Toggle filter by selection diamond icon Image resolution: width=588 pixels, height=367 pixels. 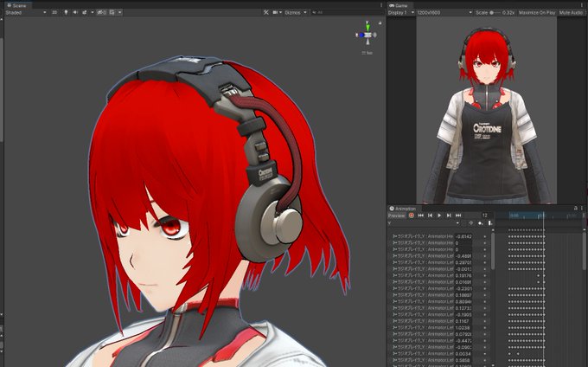point(471,223)
